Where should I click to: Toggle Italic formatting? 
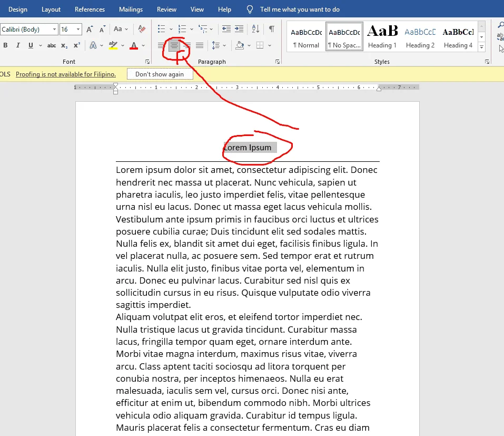[x=18, y=45]
